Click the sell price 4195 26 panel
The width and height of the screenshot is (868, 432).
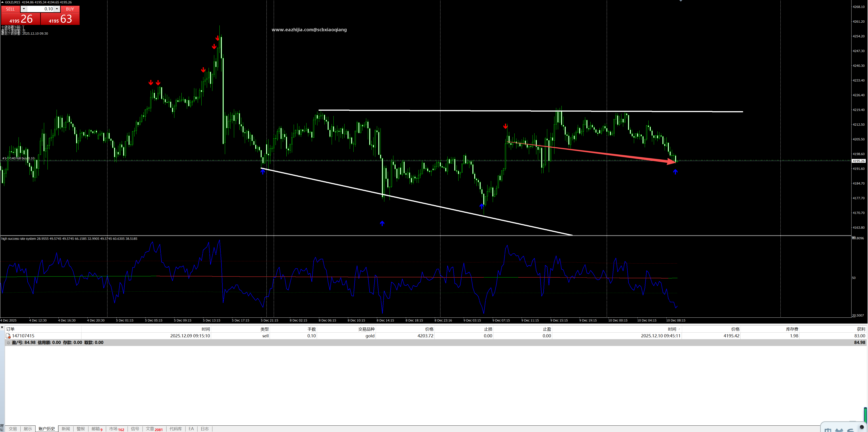(21, 19)
